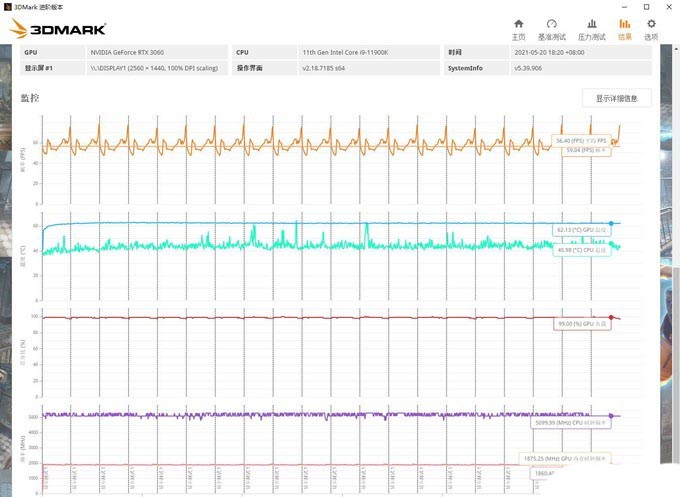The width and height of the screenshot is (680, 497).
Task: Click the timestamp 2021-05-20 18:20 +08:00
Action: click(x=549, y=52)
